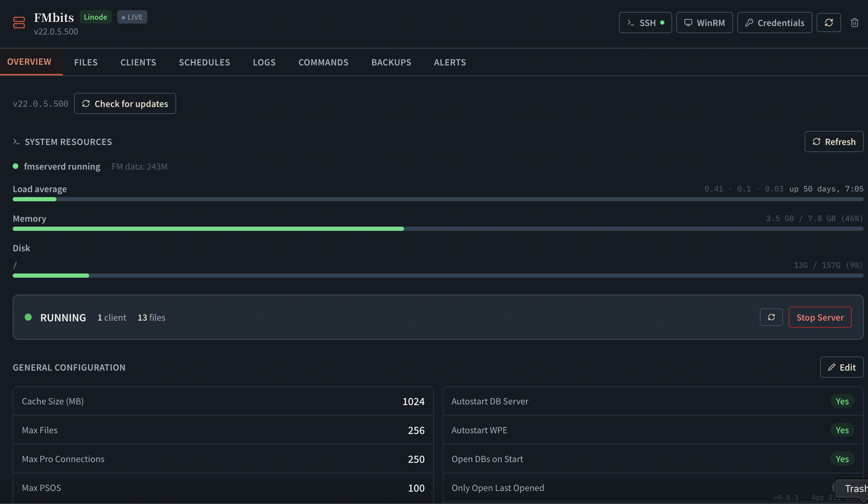868x504 pixels.
Task: Open the SSH terminal connection
Action: coord(645,23)
